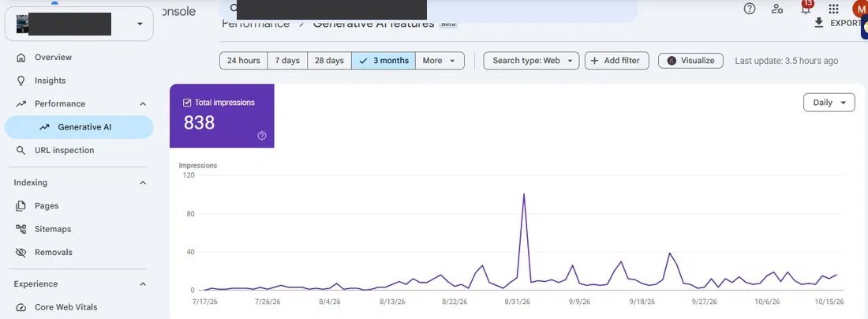The image size is (868, 319).
Task: Select the 28 days range
Action: coord(329,60)
